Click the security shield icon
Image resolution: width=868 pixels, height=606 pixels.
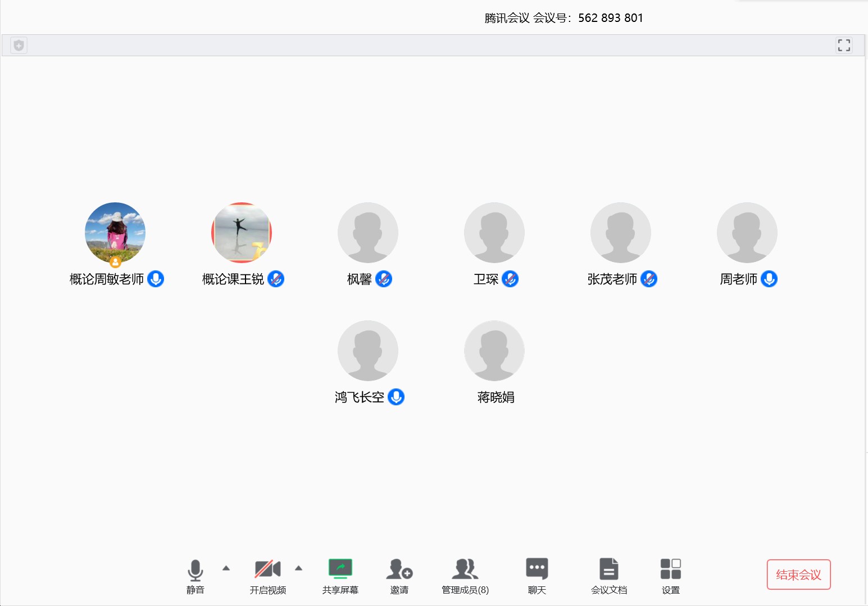(19, 45)
